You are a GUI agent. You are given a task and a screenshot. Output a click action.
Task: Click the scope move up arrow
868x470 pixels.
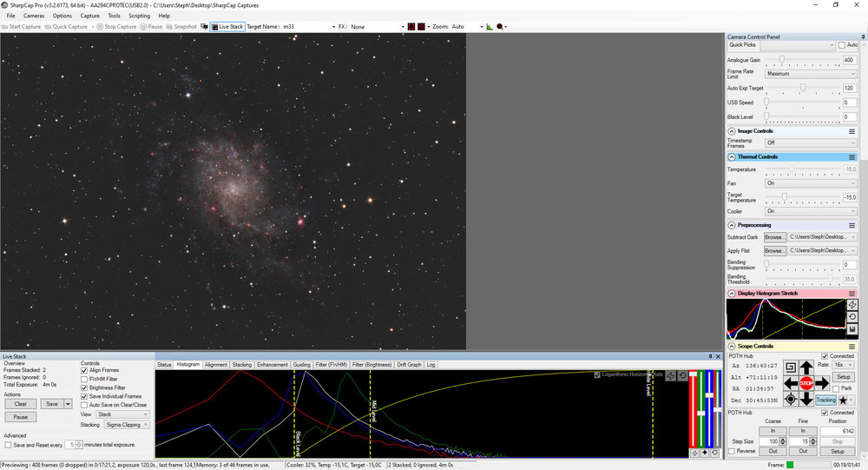806,367
